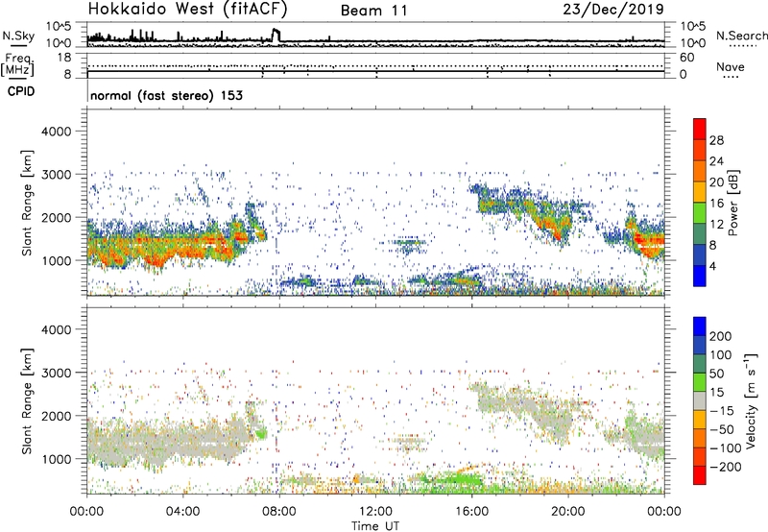Click the date '23/Dec/2019'

(613, 10)
